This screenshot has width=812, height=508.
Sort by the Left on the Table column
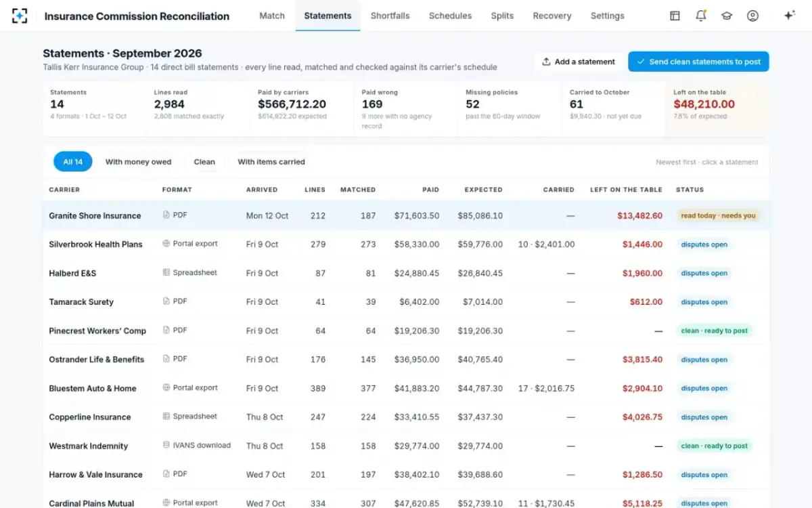(626, 190)
